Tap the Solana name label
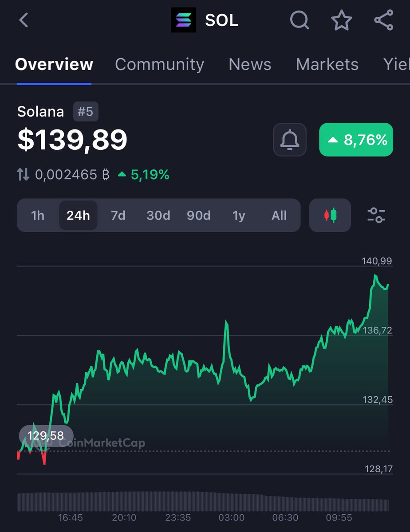This screenshot has width=410, height=532. coord(40,112)
